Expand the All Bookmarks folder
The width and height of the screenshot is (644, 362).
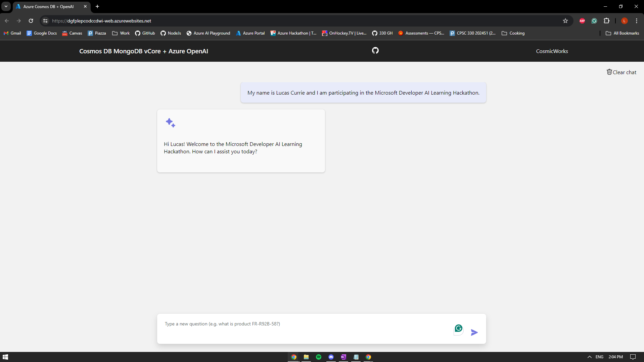(623, 33)
